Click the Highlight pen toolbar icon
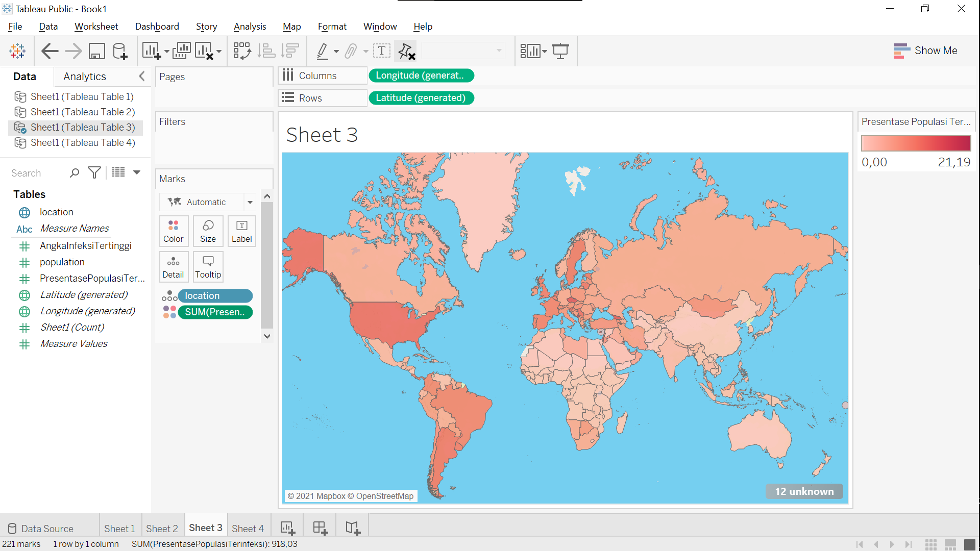 click(324, 51)
